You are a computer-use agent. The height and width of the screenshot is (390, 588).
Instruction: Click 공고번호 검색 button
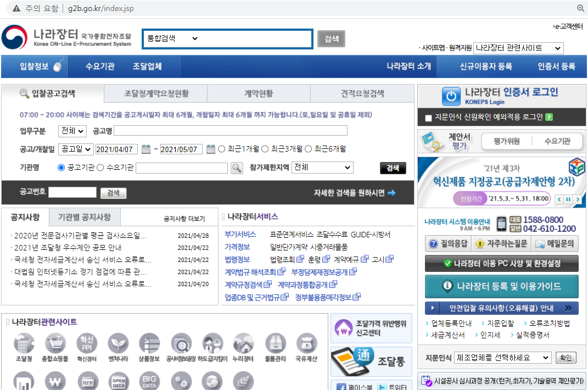113,193
